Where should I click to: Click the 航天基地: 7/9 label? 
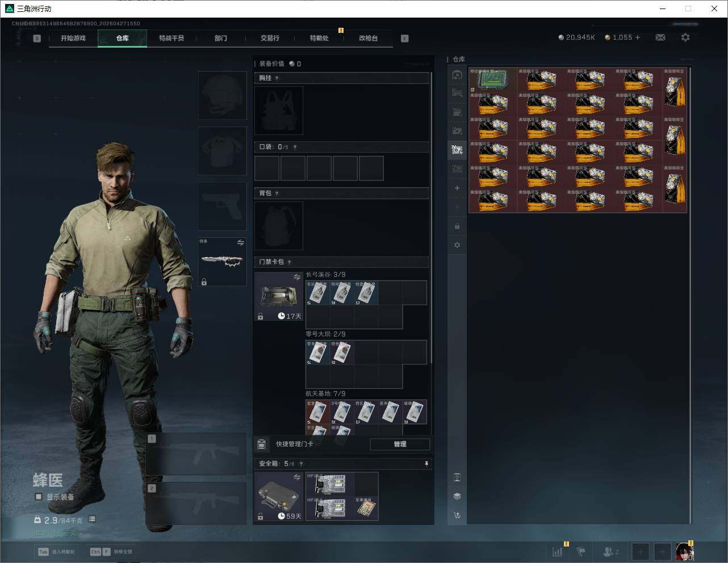[325, 394]
